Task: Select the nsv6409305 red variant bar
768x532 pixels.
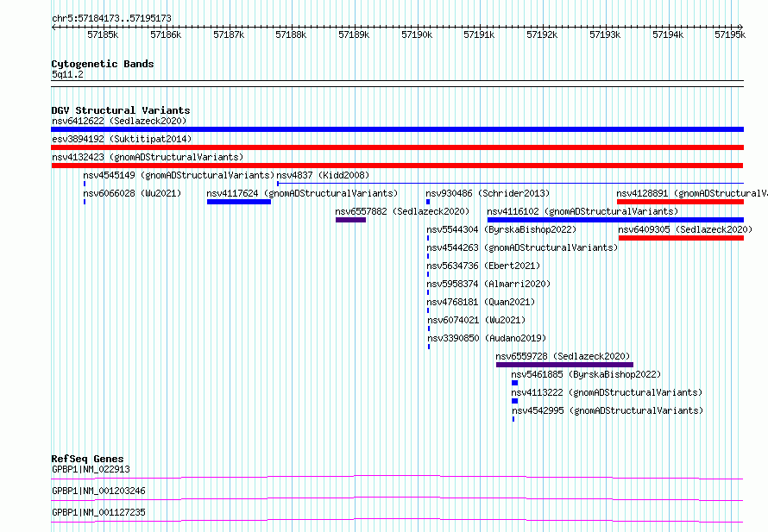Action: [682, 238]
